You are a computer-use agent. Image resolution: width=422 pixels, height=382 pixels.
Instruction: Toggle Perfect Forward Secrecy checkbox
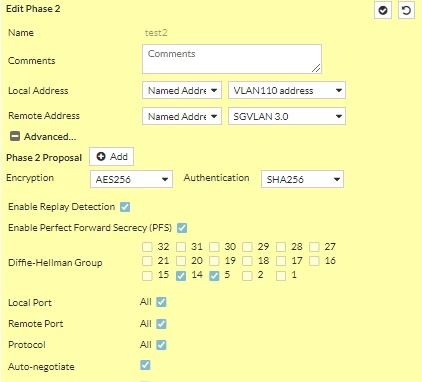[x=182, y=228]
